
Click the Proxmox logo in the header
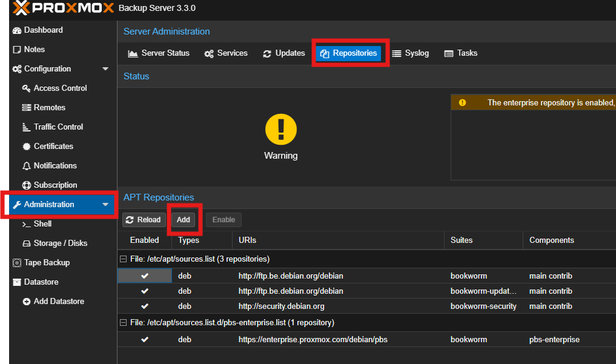[63, 7]
